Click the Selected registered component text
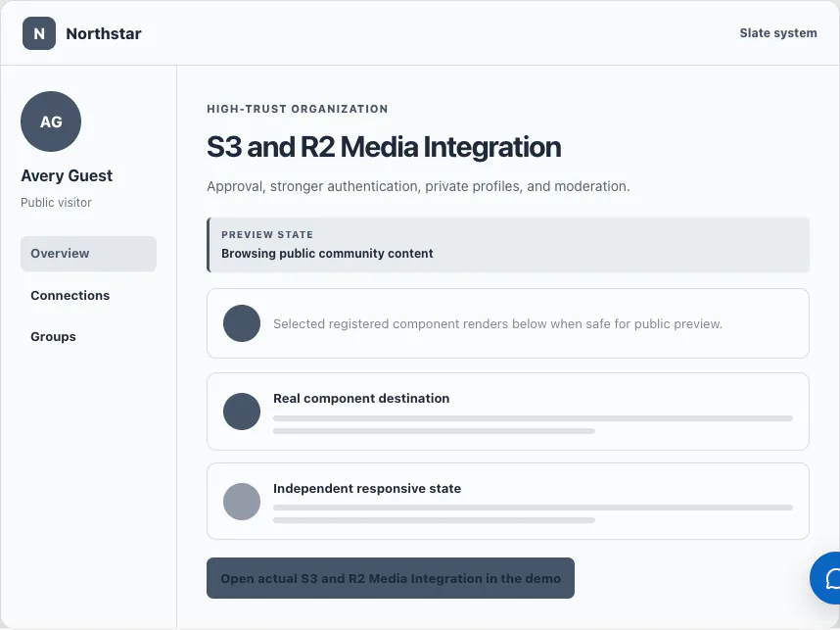The width and height of the screenshot is (840, 630). (497, 324)
